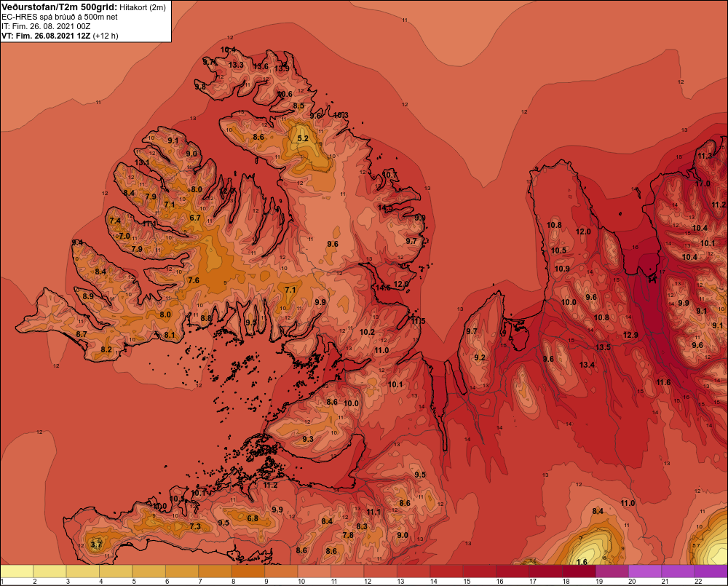Click the 11.3 temperature value

coord(705,156)
